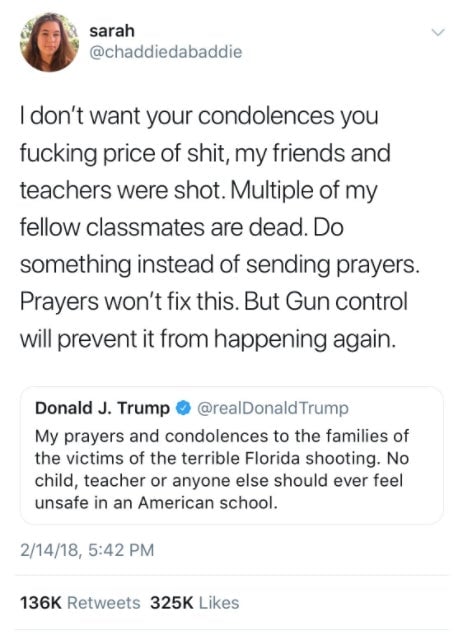
Task: Open the Donald J. Trump name
Action: tap(102, 408)
